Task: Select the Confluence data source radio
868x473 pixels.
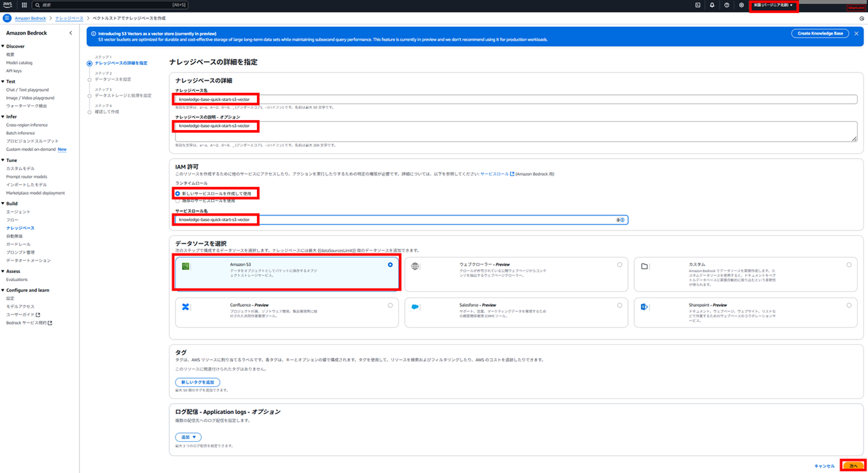Action: click(x=390, y=305)
